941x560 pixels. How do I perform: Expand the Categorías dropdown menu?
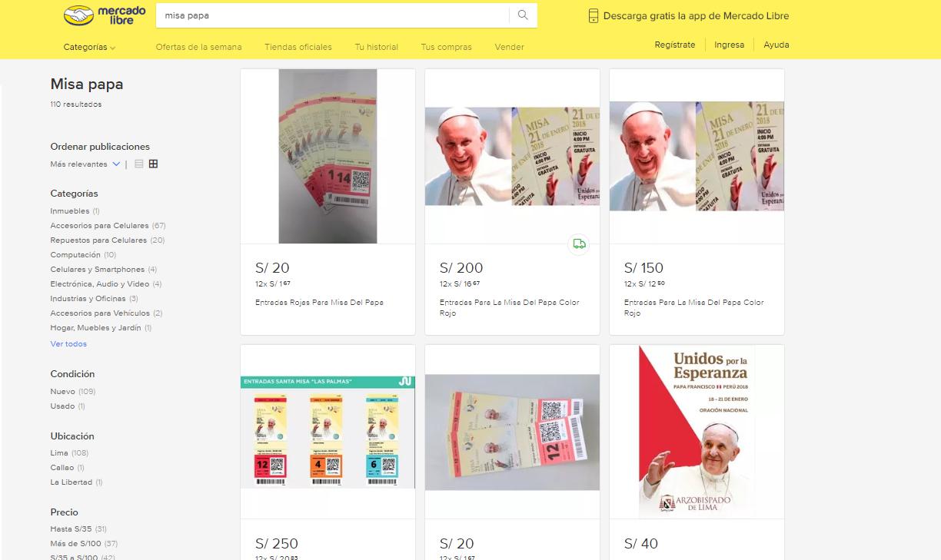coord(89,47)
